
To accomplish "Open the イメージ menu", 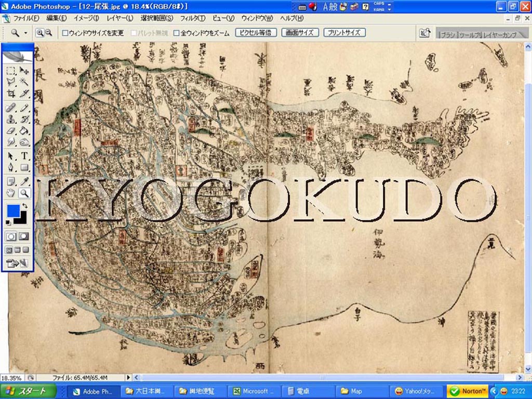I will tap(86, 18).
